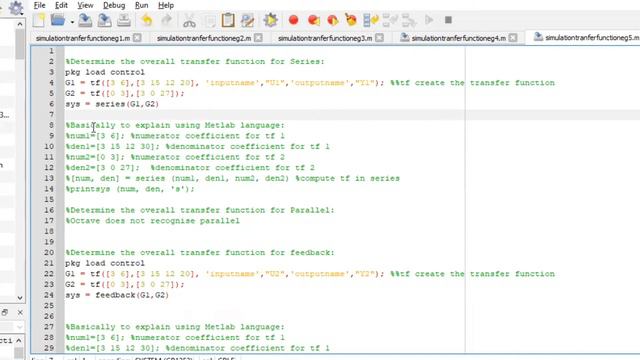The width and height of the screenshot is (640, 360).
Task: Close the left side panel
Action: click(20, 313)
